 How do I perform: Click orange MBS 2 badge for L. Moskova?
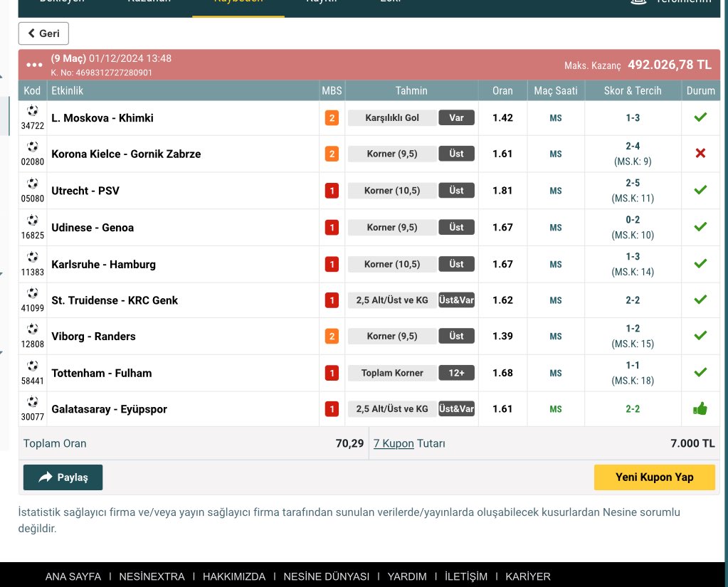point(332,118)
